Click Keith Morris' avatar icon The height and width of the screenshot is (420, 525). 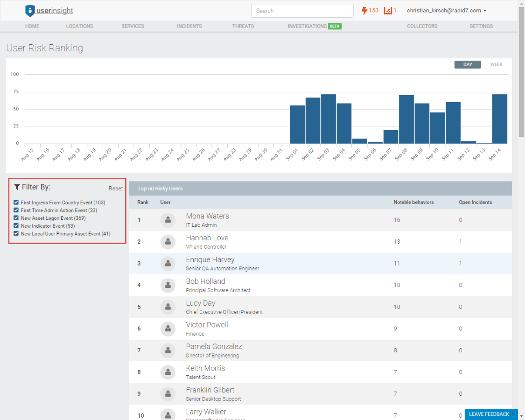coord(168,372)
